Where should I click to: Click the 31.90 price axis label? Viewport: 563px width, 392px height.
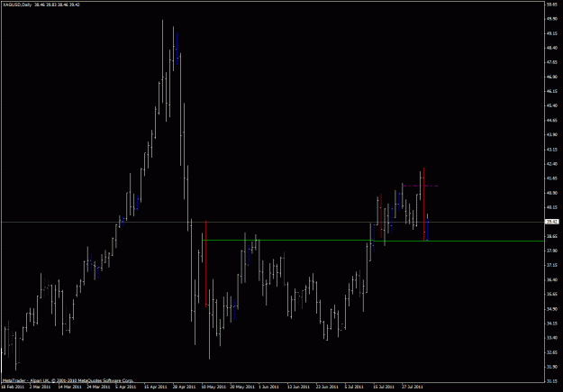coord(552,367)
